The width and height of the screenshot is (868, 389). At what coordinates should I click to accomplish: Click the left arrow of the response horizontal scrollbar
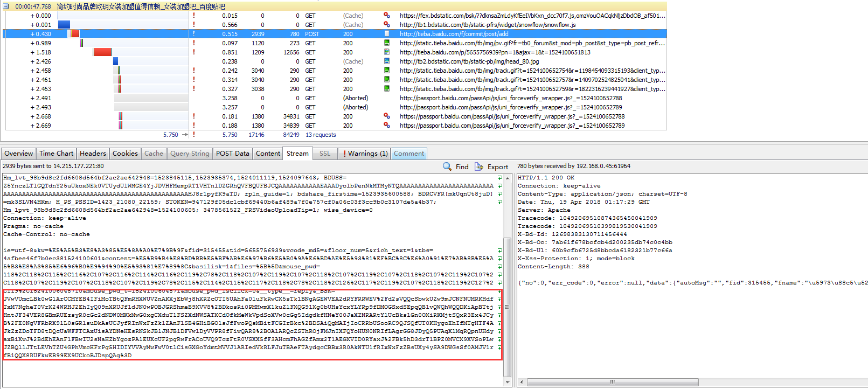(522, 382)
